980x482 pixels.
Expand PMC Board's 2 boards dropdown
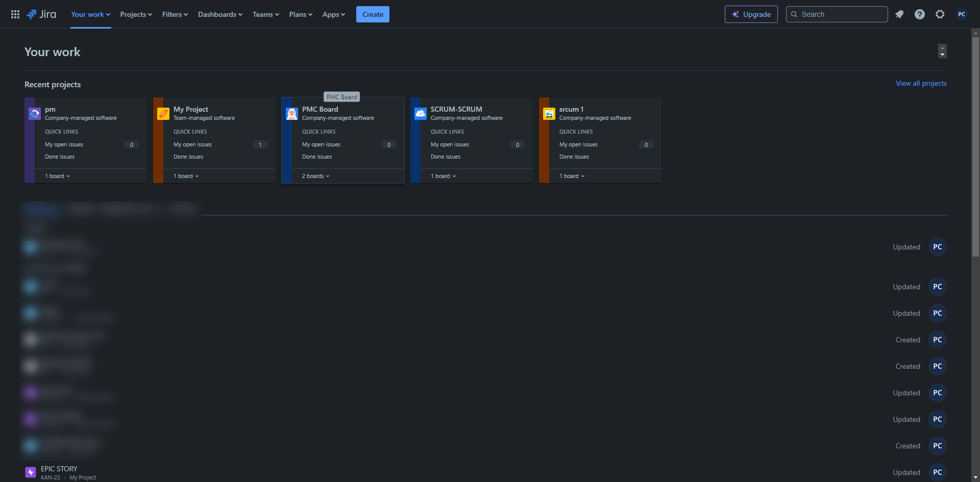(316, 176)
